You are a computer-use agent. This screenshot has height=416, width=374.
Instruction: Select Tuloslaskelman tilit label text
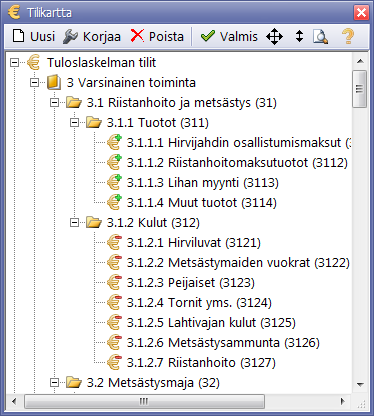click(x=101, y=62)
